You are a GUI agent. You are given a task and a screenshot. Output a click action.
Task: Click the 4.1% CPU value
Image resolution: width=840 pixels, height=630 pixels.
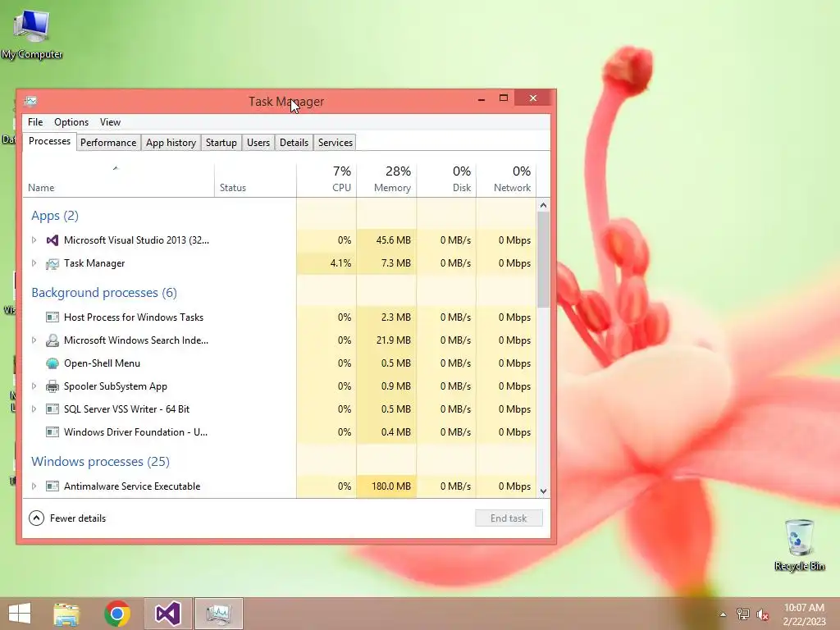[x=340, y=263]
